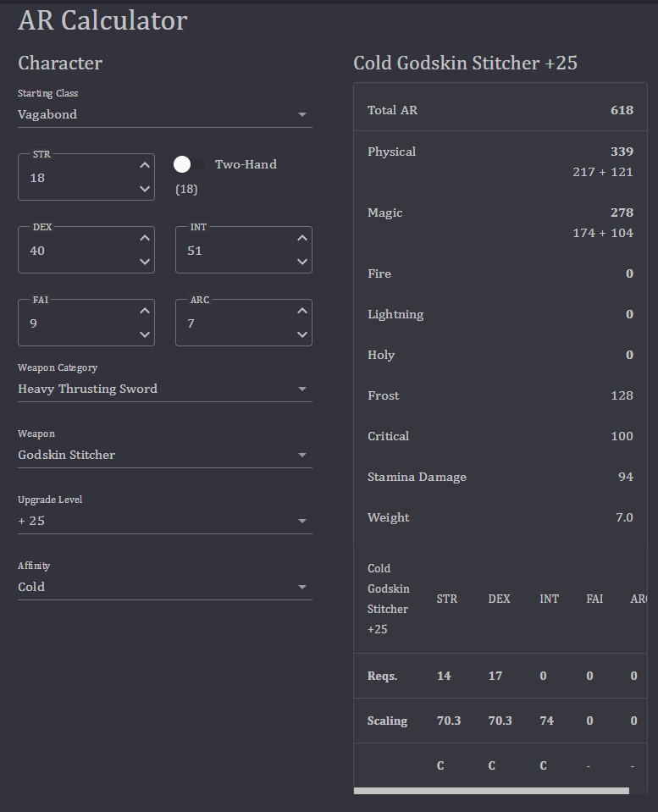Decrease ARC with the down arrow
658x812 pixels.
point(302,334)
